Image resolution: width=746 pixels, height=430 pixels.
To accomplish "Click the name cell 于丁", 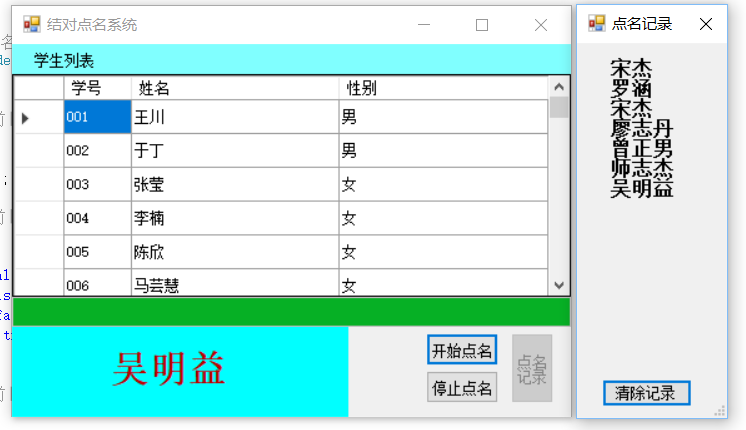I will pos(235,151).
